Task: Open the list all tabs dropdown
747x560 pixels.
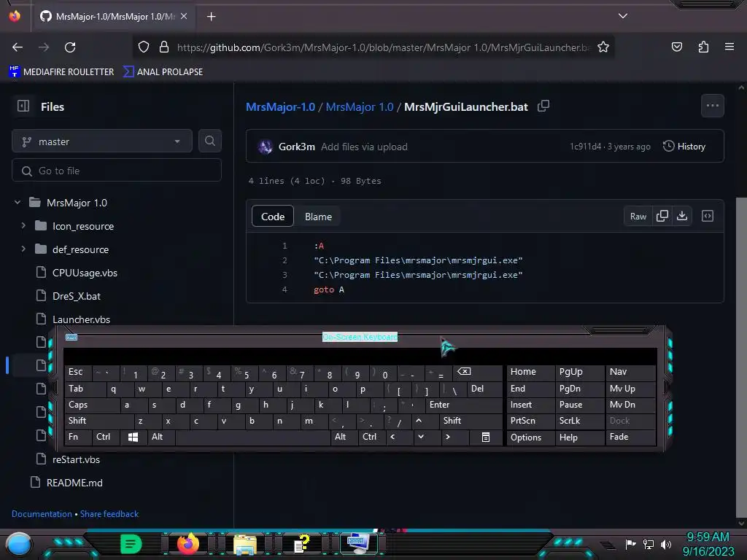Action: [623, 16]
